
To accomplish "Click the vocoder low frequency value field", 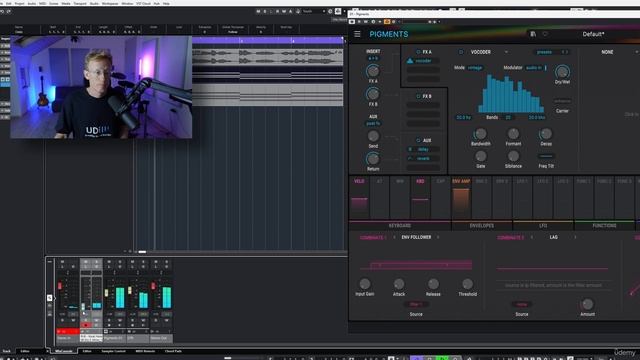I will coord(463,118).
